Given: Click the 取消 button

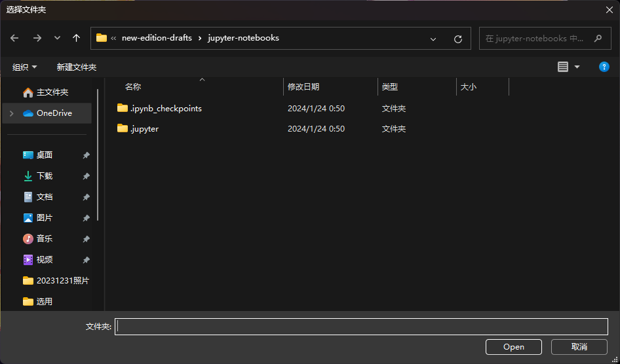Looking at the screenshot, I should click(579, 347).
